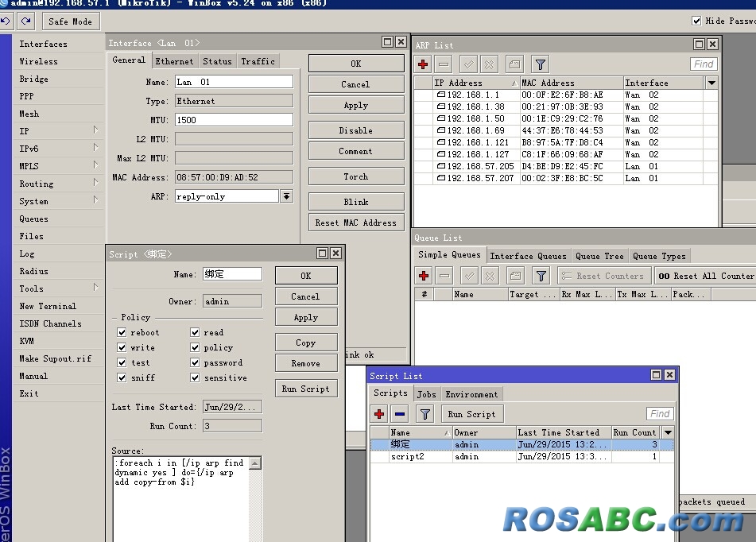Click the interface MTU field with 1500
Screen dimensions: 756x542
(234, 119)
